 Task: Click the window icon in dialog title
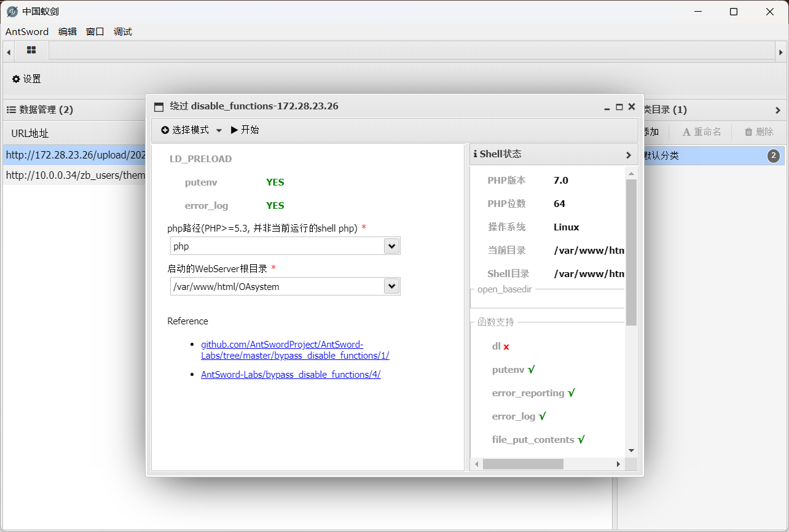pos(159,106)
